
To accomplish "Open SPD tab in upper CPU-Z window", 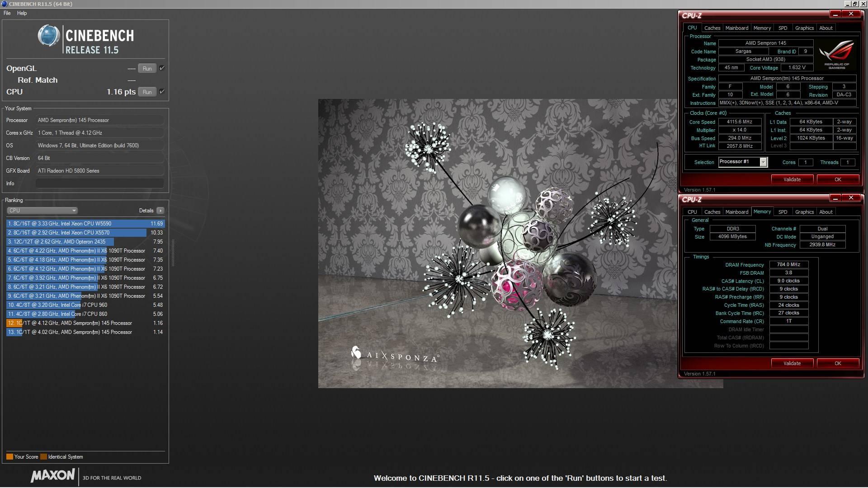I will coord(783,28).
